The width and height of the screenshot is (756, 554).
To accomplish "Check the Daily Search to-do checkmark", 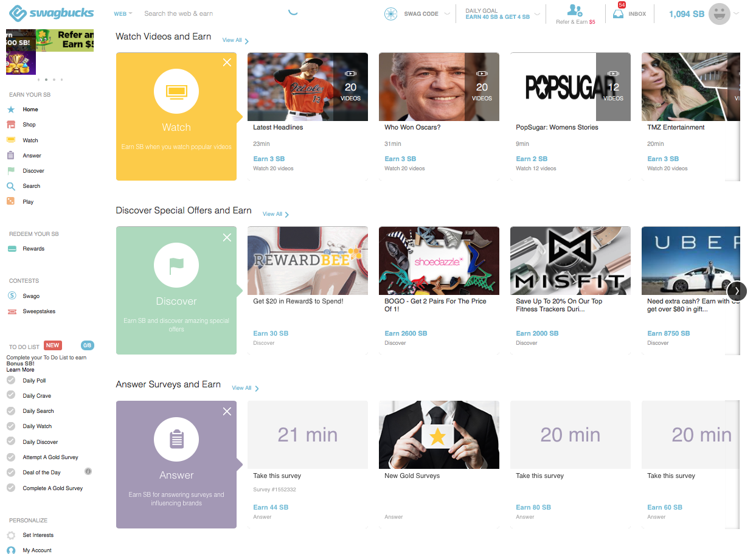I will 11,411.
